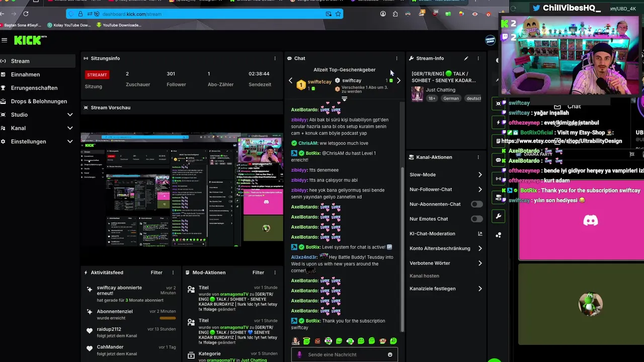
Task: Click the browser address bar
Action: click(204, 14)
